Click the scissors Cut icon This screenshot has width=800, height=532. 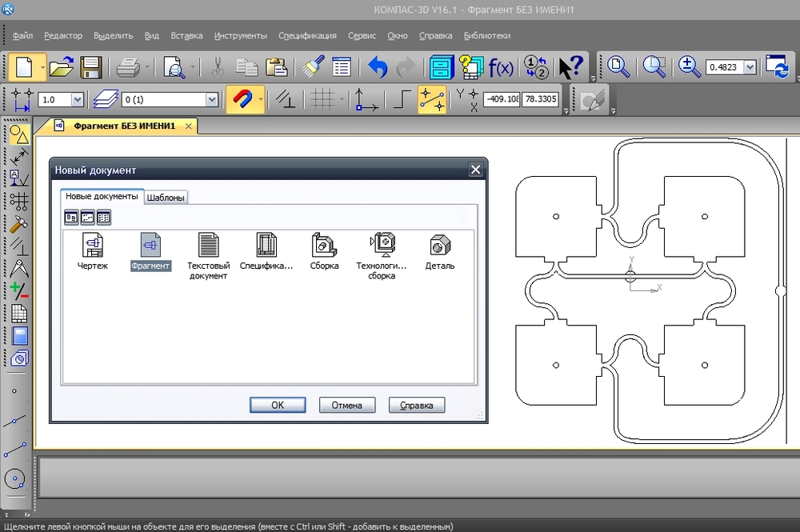coord(217,68)
